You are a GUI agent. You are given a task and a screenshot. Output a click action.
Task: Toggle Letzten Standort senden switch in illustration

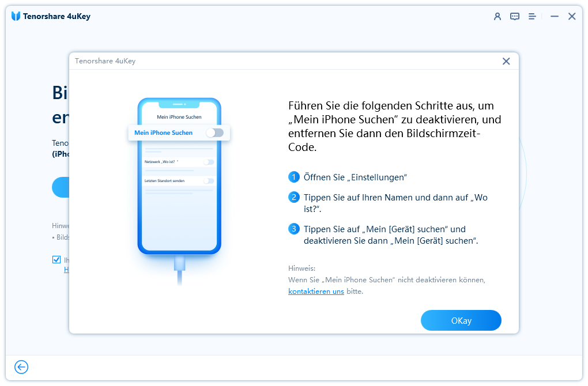point(209,181)
